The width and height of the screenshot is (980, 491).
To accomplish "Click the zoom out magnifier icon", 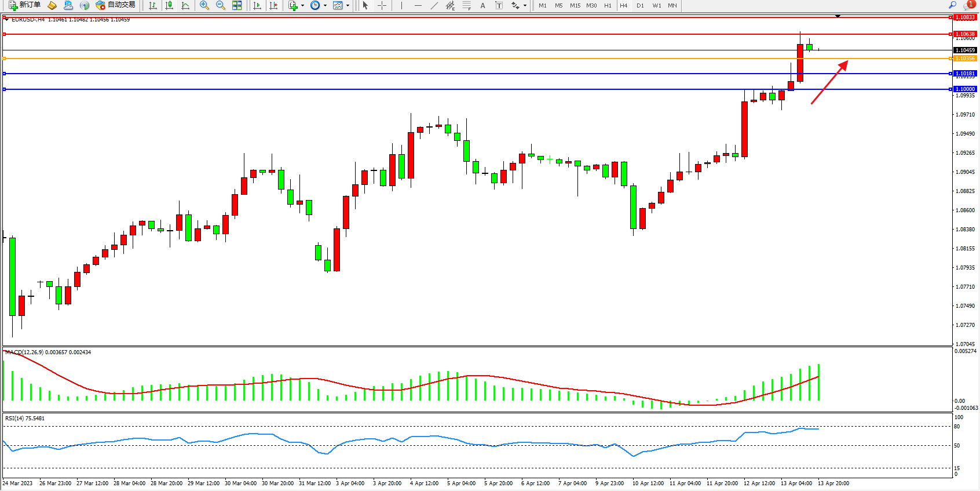I will point(220,5).
